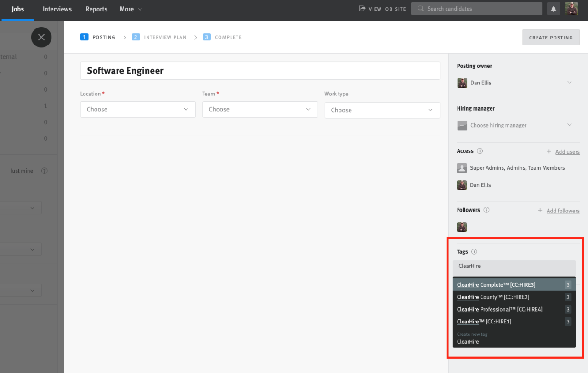Go to step 2 Interview Plan
The width and height of the screenshot is (588, 373).
(x=159, y=37)
